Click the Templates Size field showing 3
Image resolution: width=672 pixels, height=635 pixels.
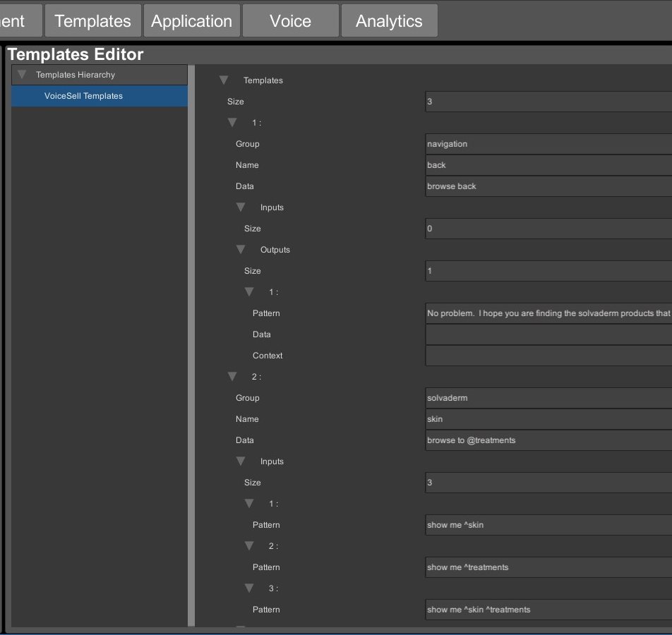click(548, 102)
